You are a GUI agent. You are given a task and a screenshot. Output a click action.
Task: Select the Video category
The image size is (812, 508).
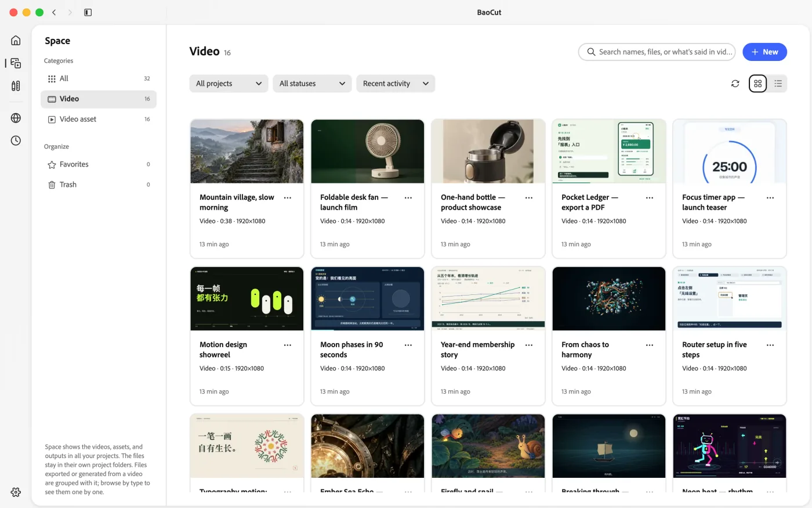(x=99, y=99)
